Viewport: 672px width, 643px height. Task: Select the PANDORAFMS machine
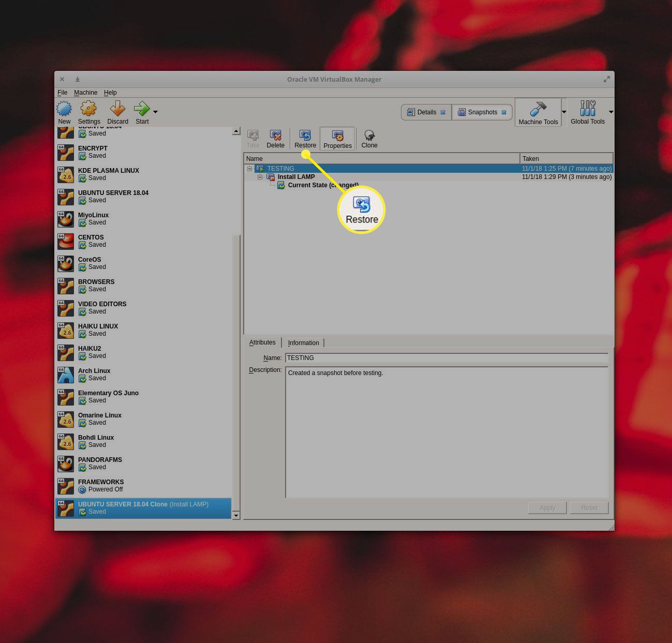pos(143,463)
